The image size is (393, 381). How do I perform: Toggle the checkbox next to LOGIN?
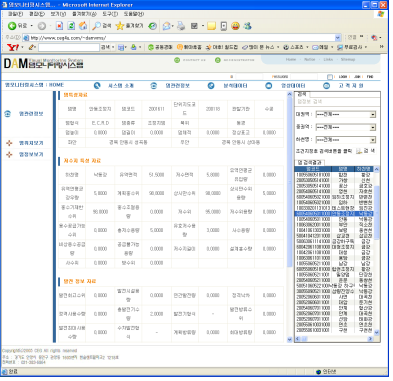point(330,77)
